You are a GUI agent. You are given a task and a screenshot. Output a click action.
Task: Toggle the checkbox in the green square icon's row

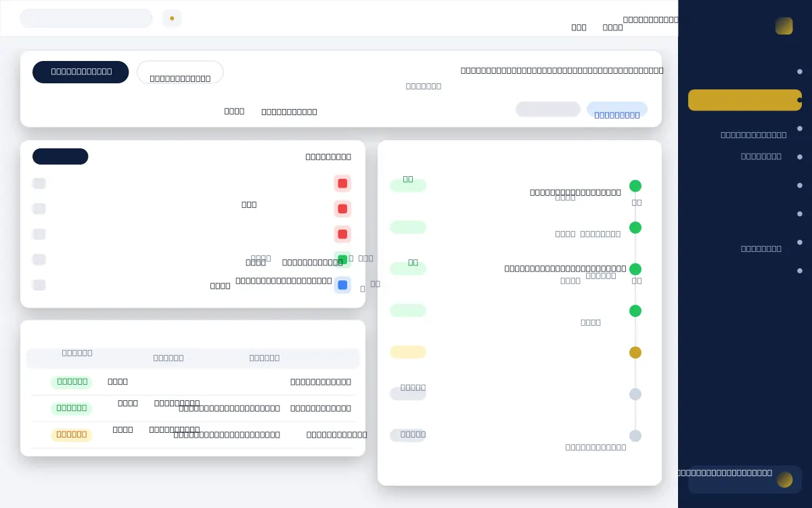point(39,259)
